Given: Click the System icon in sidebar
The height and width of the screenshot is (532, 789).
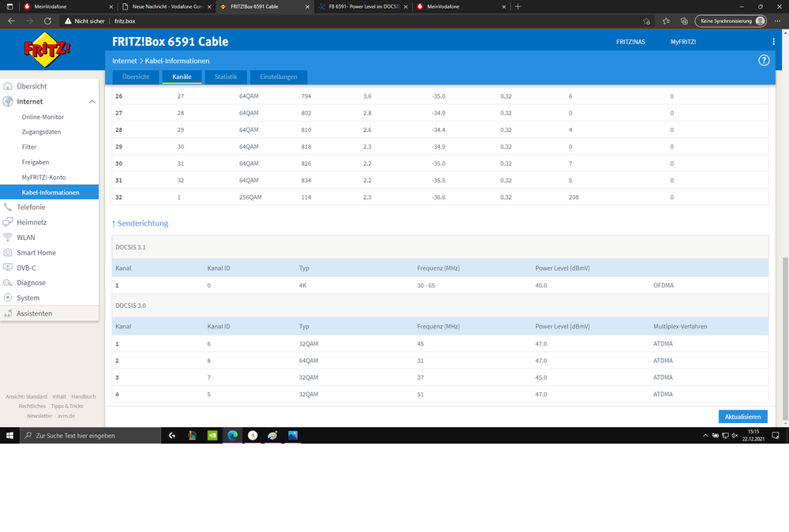Looking at the screenshot, I should coord(8,298).
